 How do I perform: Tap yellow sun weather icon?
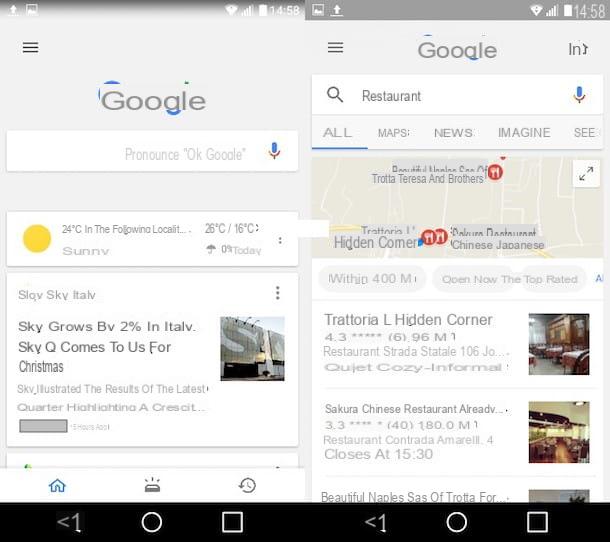(37, 239)
